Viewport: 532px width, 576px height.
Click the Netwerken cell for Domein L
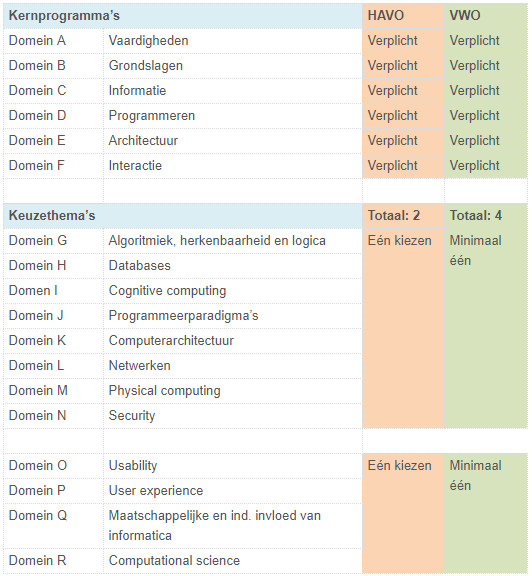coord(233,366)
